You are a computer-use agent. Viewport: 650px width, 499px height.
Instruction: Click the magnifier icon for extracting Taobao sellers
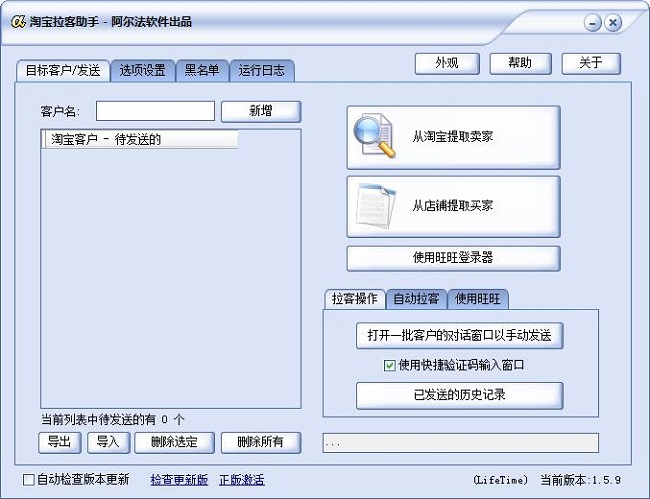click(x=375, y=136)
